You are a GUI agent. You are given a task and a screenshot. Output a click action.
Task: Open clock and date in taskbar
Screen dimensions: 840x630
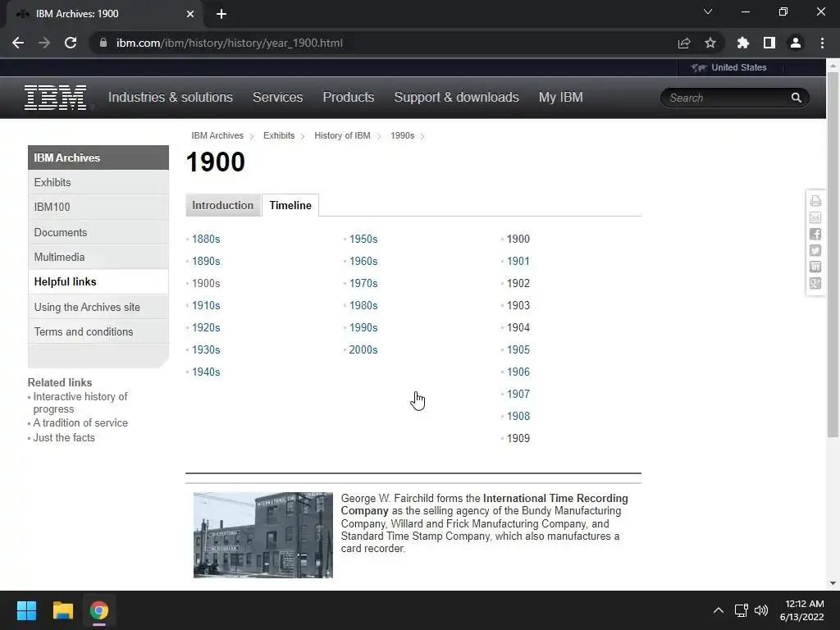[801, 610]
